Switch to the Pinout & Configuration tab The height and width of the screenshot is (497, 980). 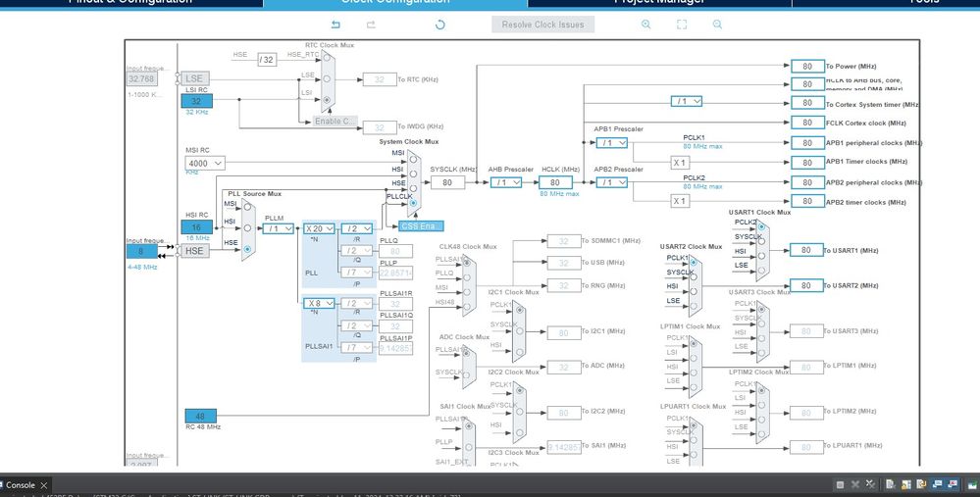[130, 3]
